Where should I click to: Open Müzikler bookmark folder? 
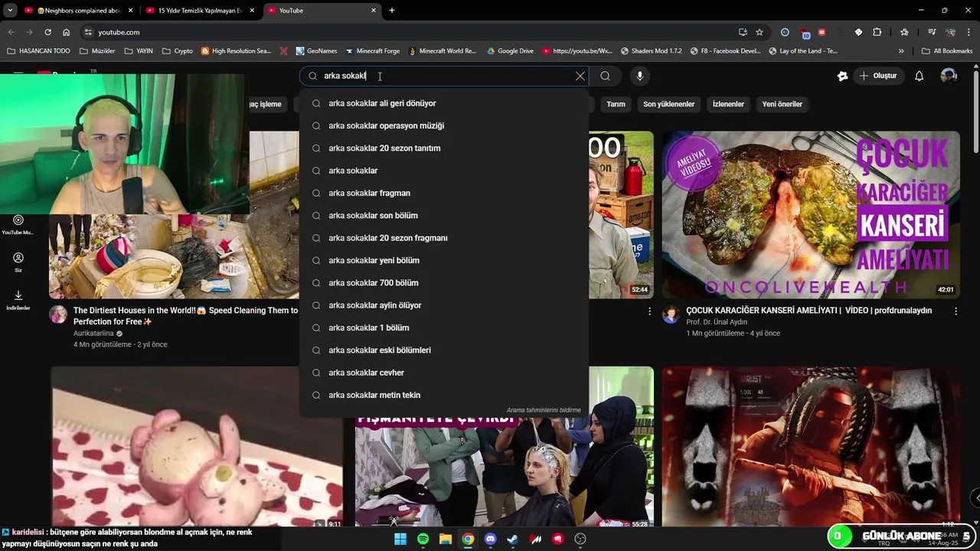coord(97,51)
